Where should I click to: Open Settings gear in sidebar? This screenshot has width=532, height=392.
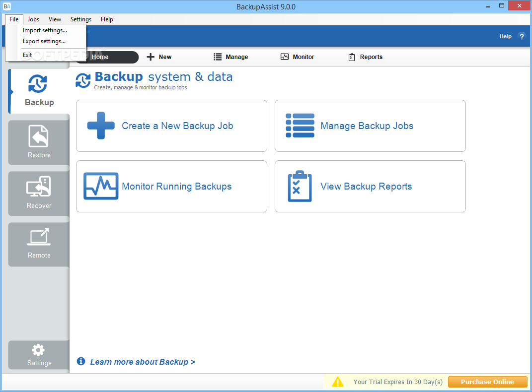click(38, 350)
